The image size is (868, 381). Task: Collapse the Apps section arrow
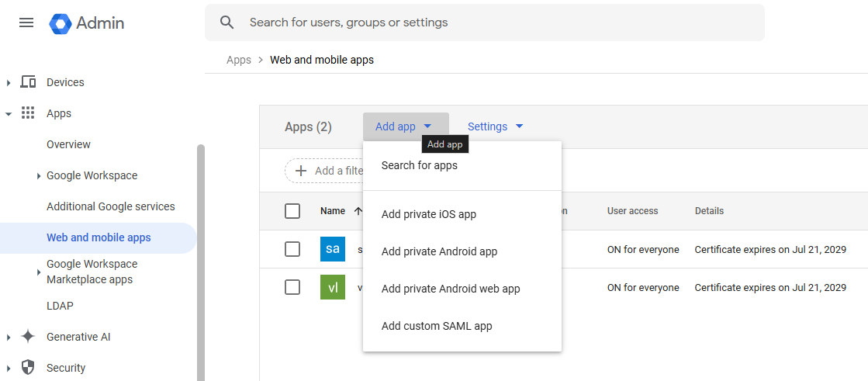9,114
